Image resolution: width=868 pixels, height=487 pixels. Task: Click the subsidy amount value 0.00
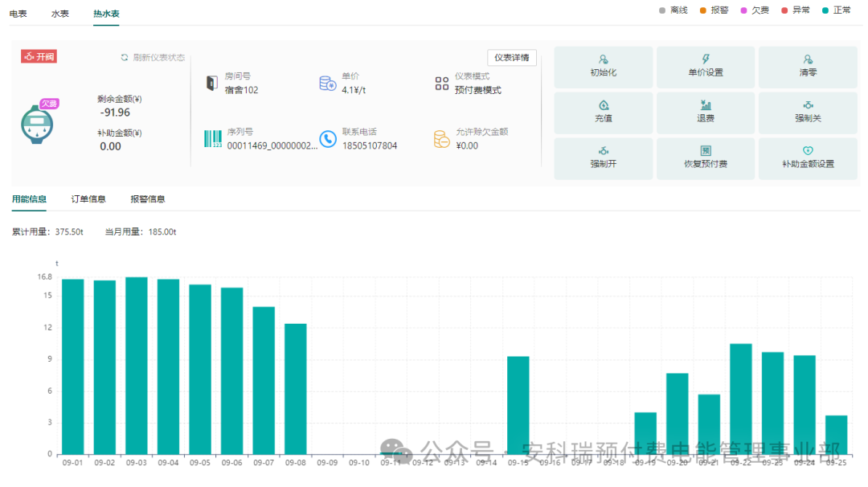110,146
